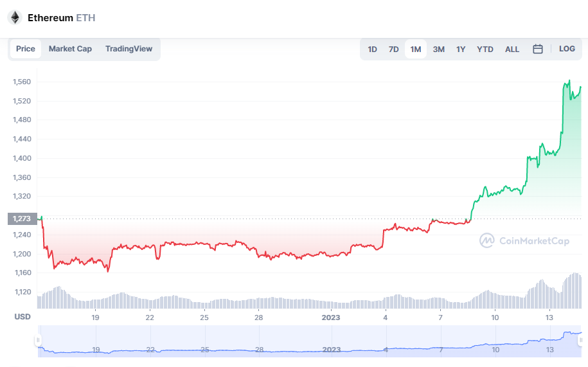This screenshot has width=588, height=367.
Task: Click the Ethereum diamond logo icon
Action: pos(15,17)
